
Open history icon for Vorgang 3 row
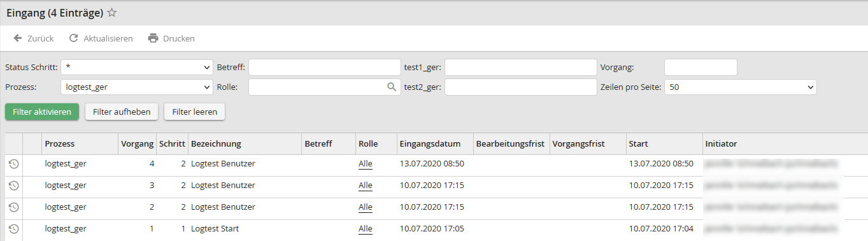13,186
